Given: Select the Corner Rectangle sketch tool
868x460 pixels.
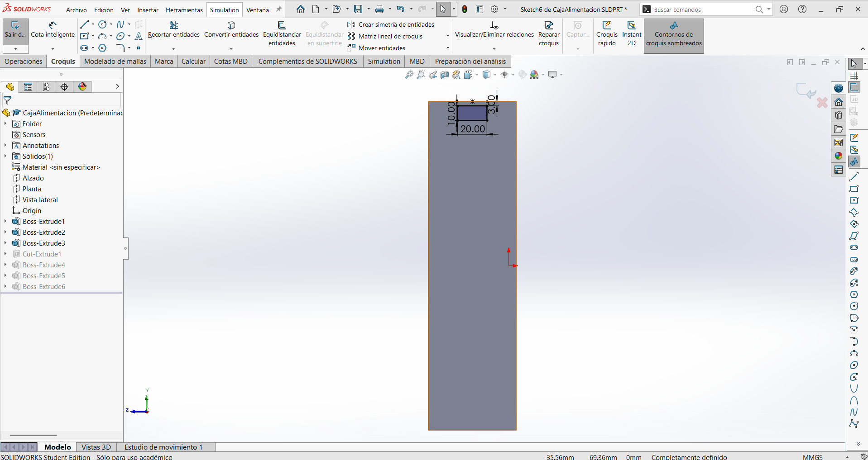Looking at the screenshot, I should point(84,36).
